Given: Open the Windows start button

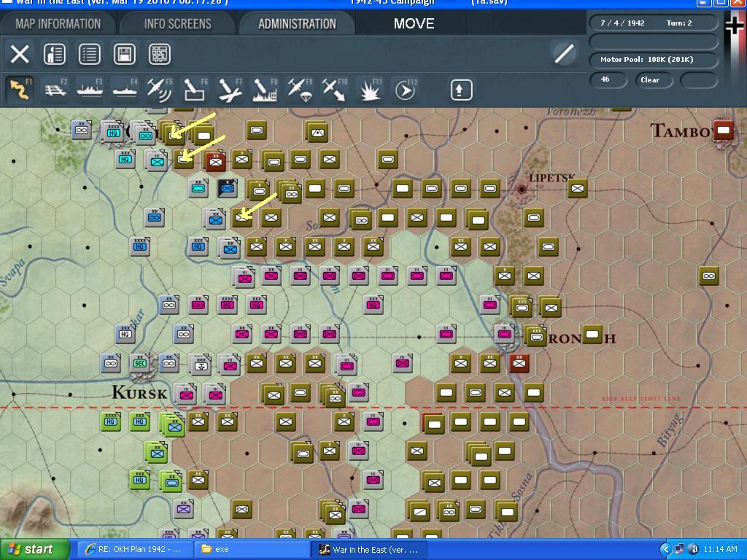Looking at the screenshot, I should point(34,549).
